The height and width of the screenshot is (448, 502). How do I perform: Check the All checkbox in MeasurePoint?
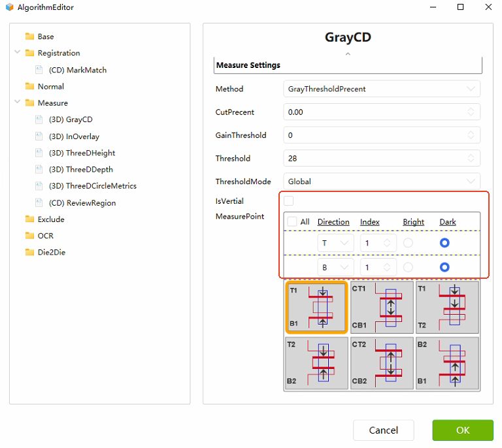point(292,222)
